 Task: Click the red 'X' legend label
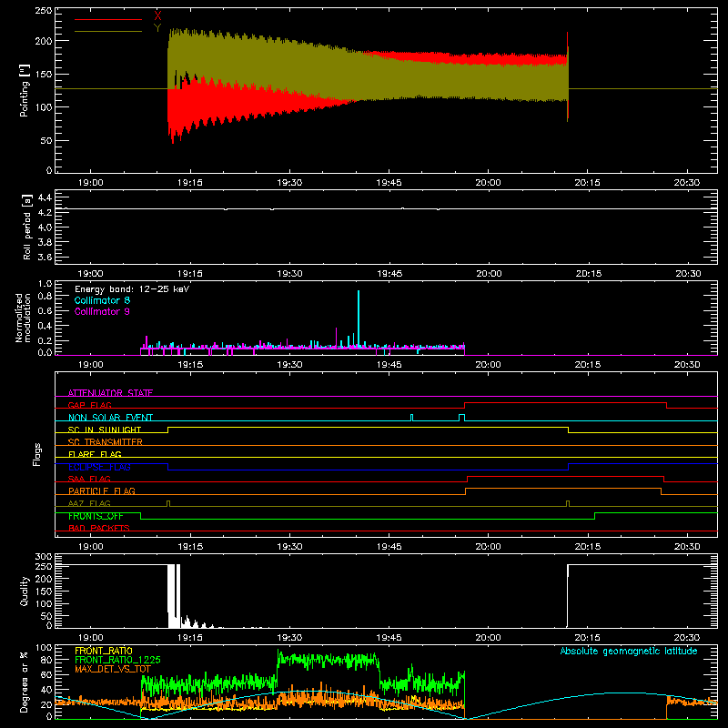pyautogui.click(x=157, y=16)
